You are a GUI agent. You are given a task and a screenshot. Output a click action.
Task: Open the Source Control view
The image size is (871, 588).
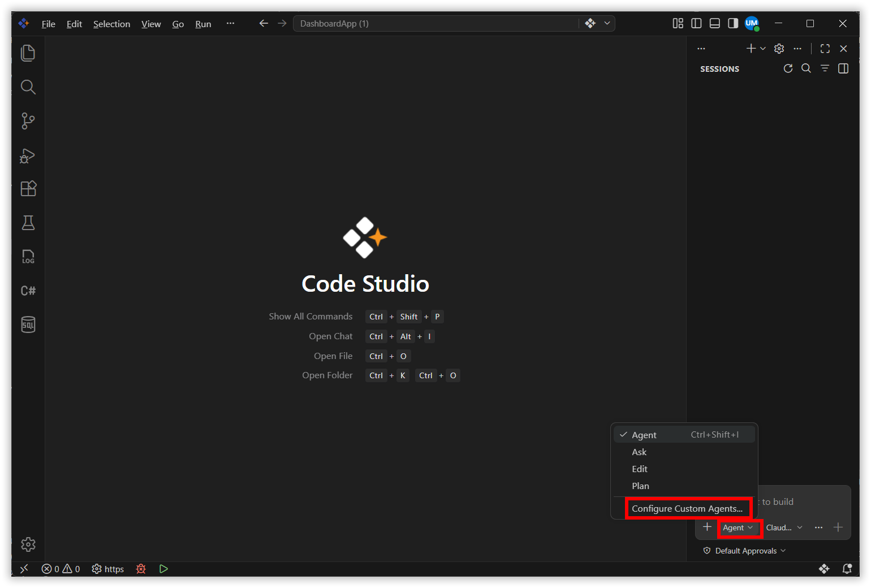(28, 121)
